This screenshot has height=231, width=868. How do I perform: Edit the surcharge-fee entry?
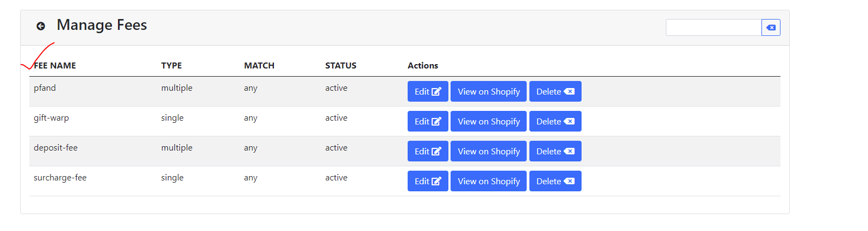[428, 181]
